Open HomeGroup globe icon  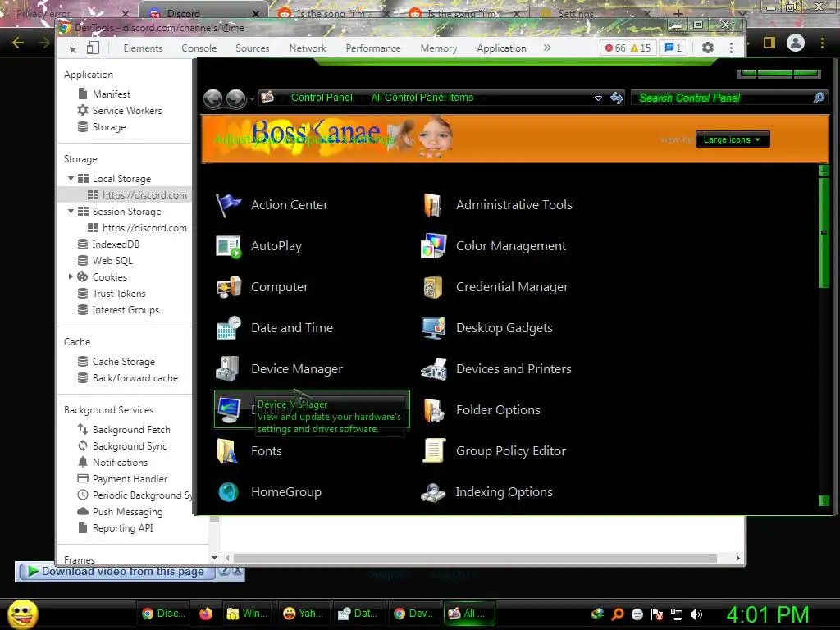(229, 492)
